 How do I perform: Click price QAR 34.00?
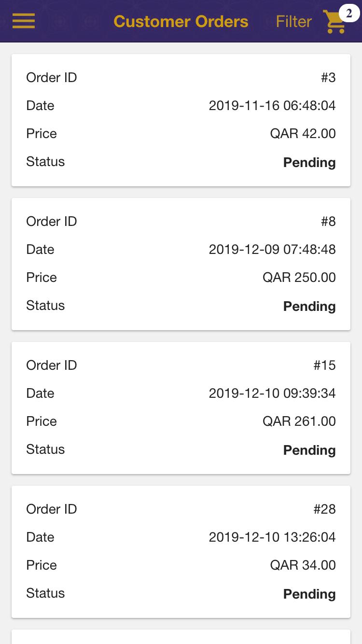tap(303, 565)
